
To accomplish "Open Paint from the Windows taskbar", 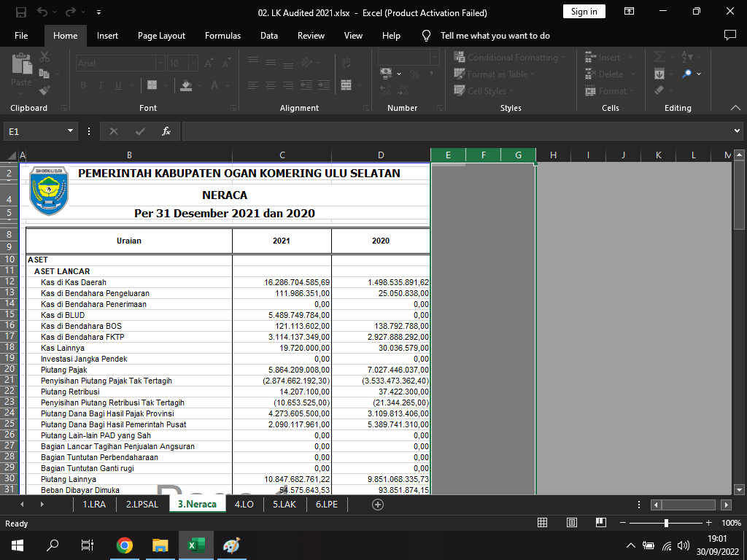I will click(x=231, y=545).
